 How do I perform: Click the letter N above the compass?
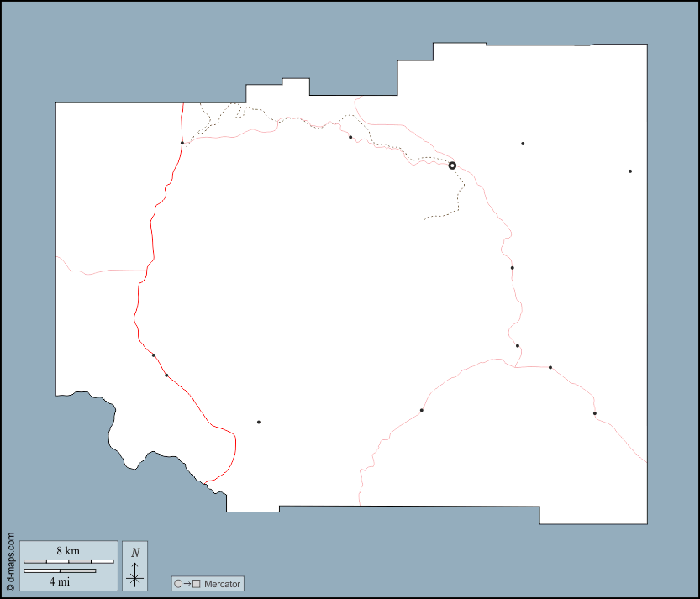point(134,553)
